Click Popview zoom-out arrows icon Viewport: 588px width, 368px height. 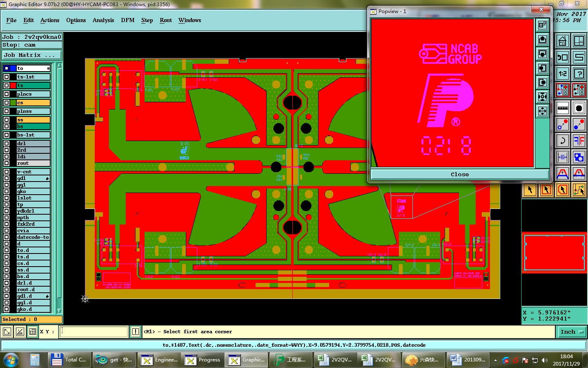[542, 111]
